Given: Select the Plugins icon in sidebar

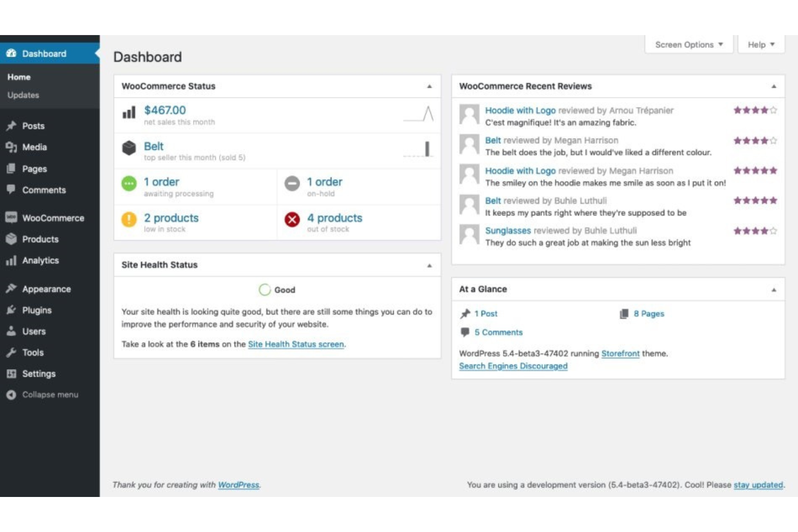Looking at the screenshot, I should (11, 310).
